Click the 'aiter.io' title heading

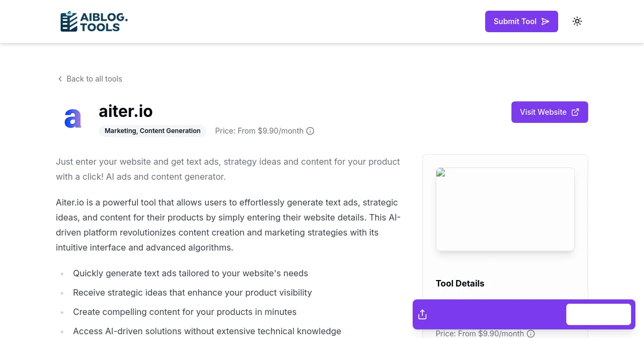pyautogui.click(x=125, y=111)
